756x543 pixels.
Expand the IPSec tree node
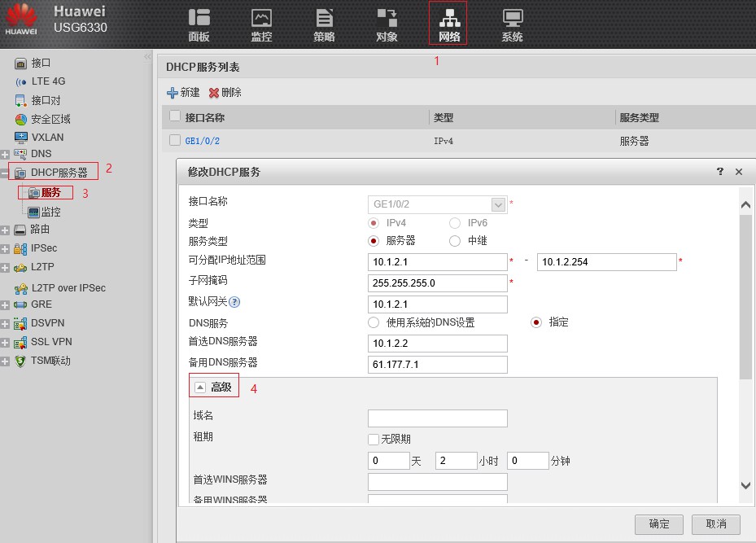(7, 248)
